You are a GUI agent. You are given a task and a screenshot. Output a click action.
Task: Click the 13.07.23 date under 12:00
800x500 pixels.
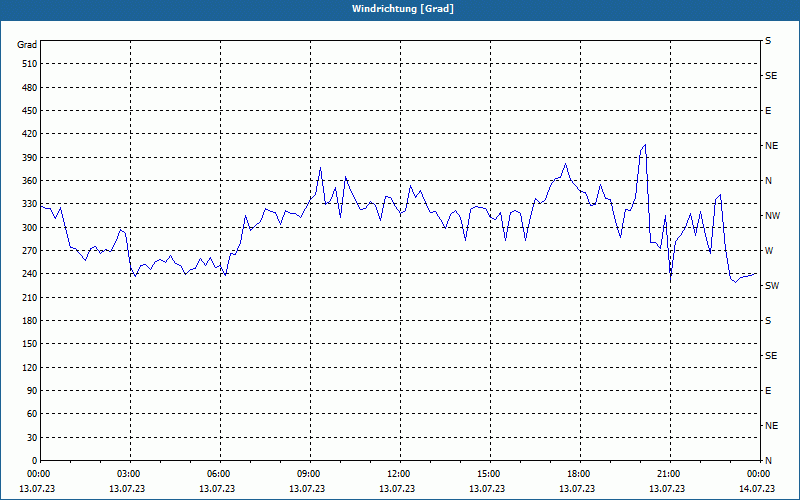coord(396,489)
